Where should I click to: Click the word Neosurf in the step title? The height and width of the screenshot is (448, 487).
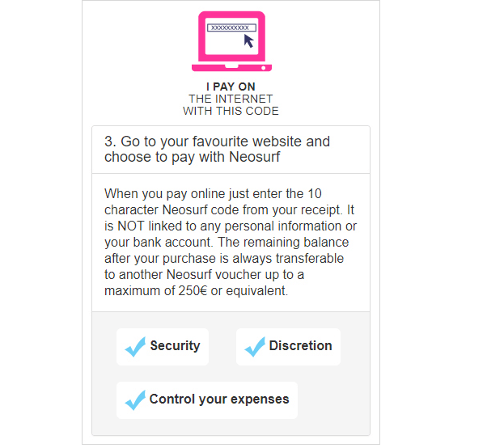click(254, 157)
